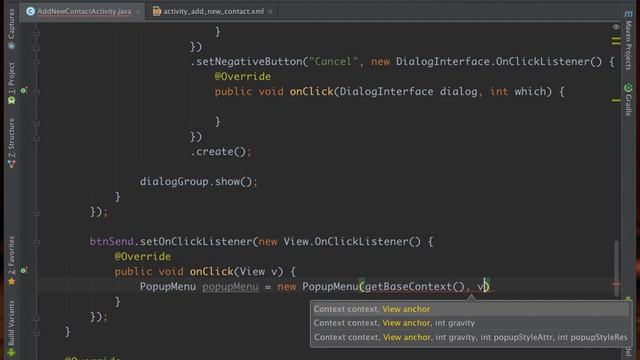Screen dimensions: 640x360
Task: Click the "Cancel" string literal
Action: tap(333, 62)
